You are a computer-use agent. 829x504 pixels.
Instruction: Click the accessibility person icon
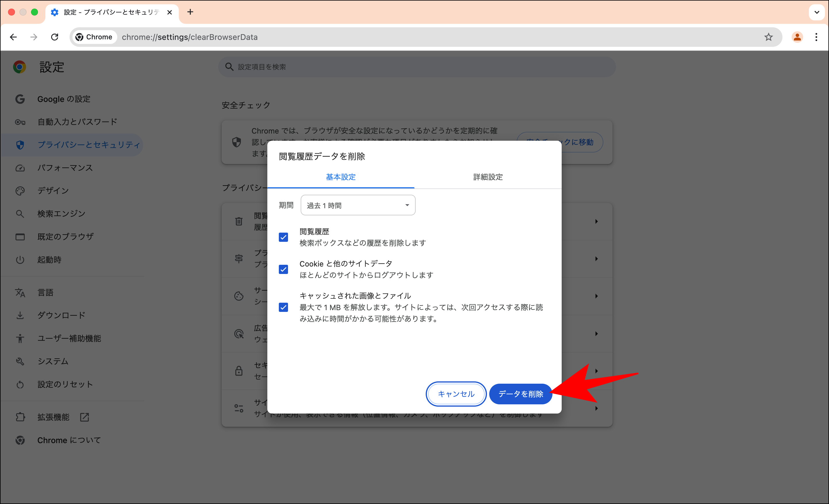(20, 338)
